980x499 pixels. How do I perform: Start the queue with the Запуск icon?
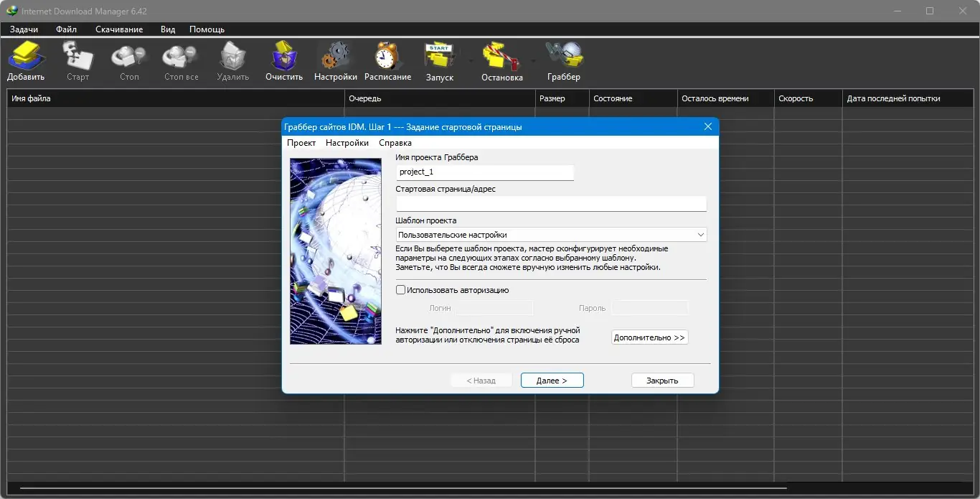click(440, 60)
